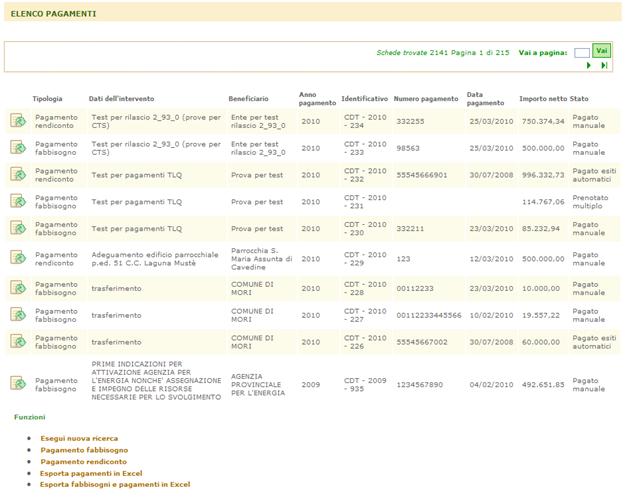This screenshot has height=504, width=625.
Task: Click the 'Funzioni' section label
Action: (29, 417)
